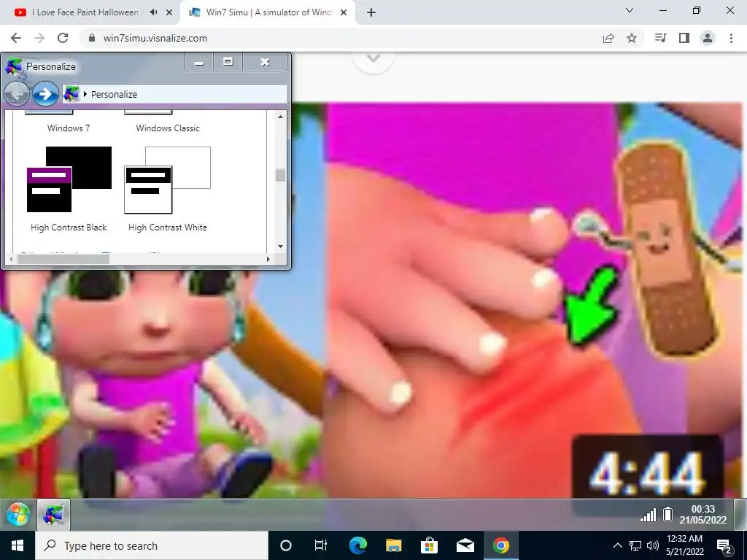Click the Personalize icon in the address bar

click(71, 94)
